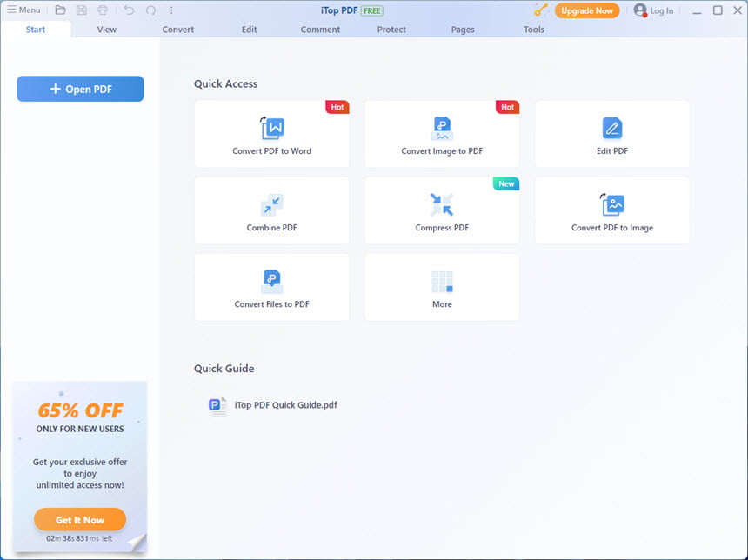This screenshot has height=560, width=748.
Task: Click the Open PDF button
Action: [80, 89]
